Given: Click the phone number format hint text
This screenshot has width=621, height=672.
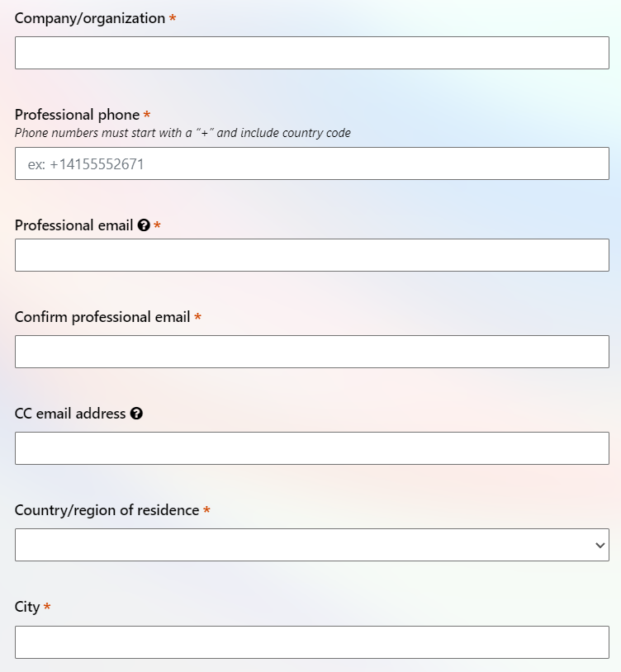Looking at the screenshot, I should pos(183,133).
